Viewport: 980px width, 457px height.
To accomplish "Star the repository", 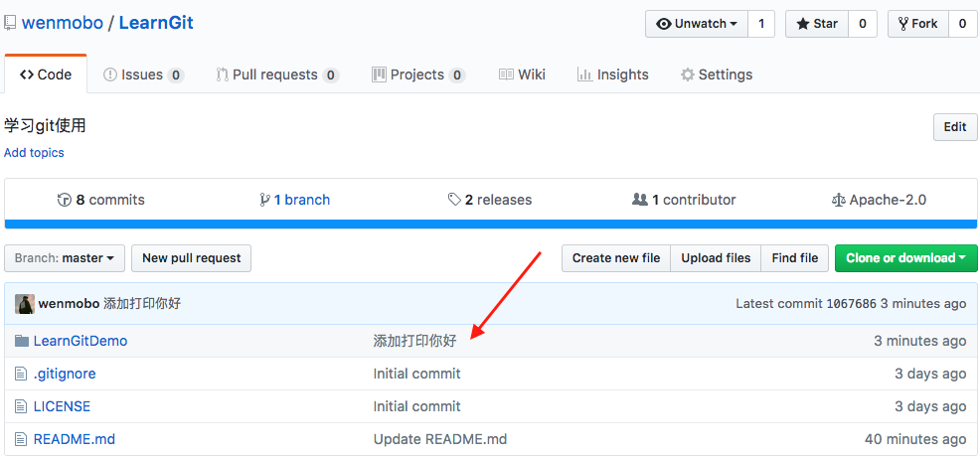I will 817,24.
